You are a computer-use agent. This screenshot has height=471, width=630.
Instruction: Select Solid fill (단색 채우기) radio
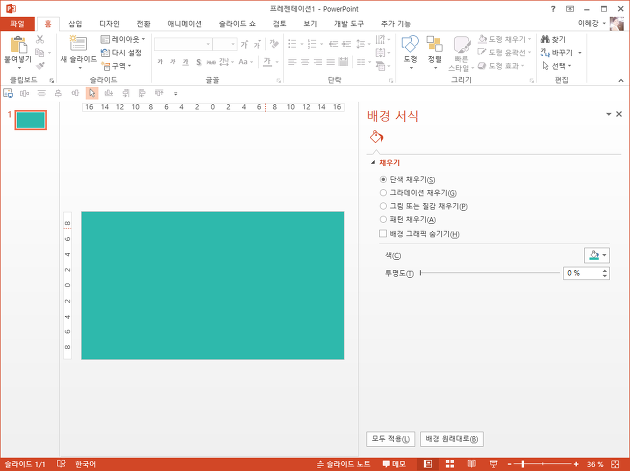coord(383,179)
